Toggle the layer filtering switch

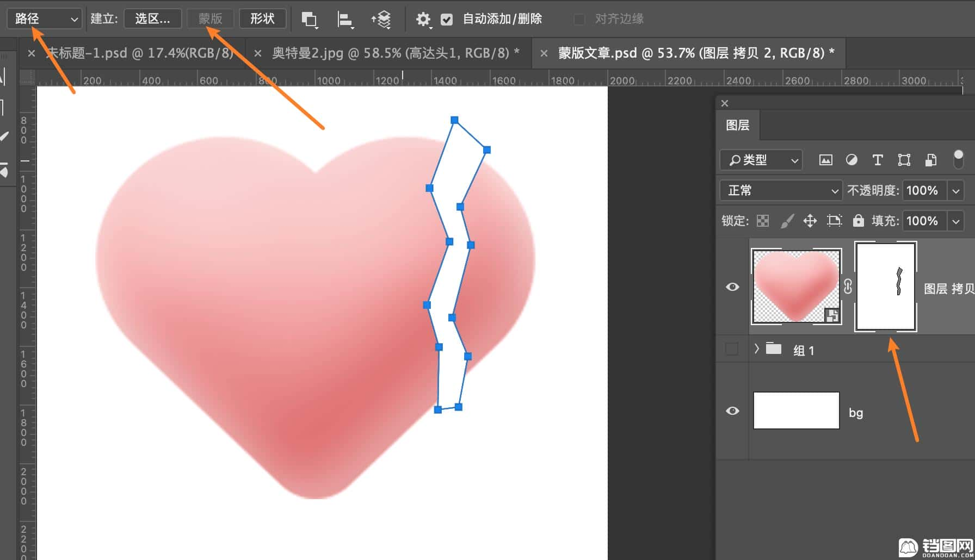959,159
